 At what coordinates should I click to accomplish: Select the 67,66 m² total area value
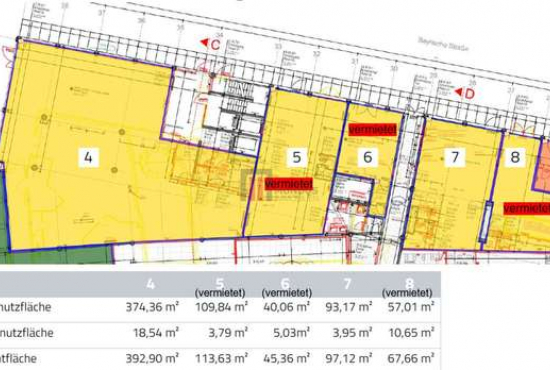pos(411,358)
